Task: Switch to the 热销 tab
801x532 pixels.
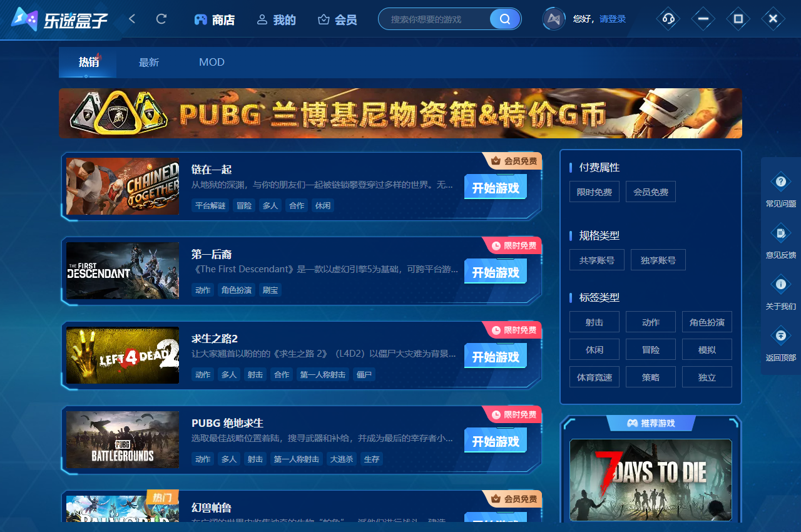Action: pos(88,62)
